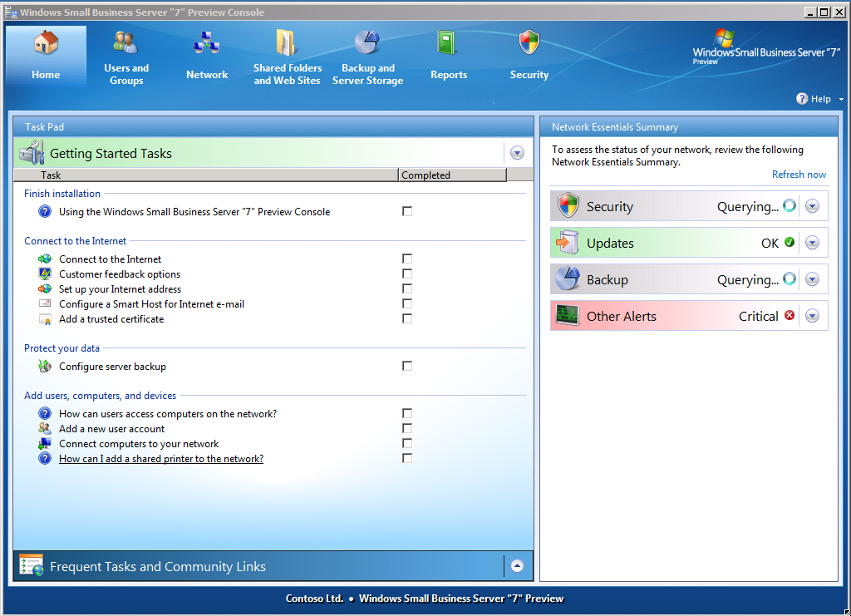Click the red Critical status icon
Screen dimensions: 851x616
click(790, 316)
